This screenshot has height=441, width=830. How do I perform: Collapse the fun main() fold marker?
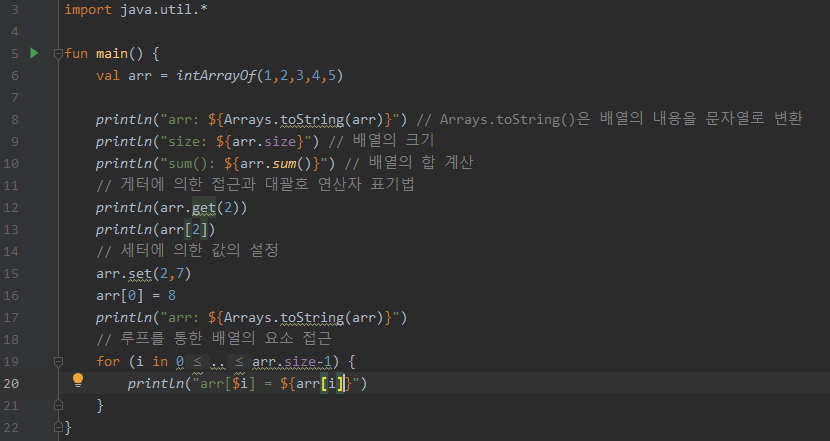[58, 53]
